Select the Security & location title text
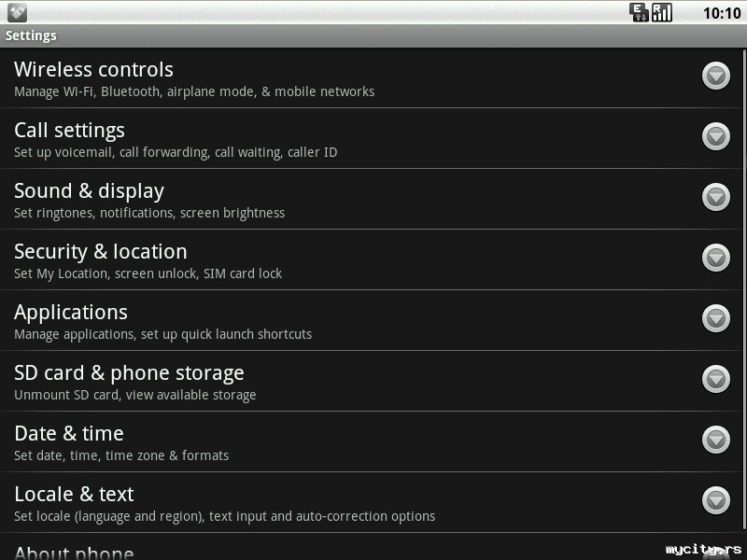Viewport: 747px width, 560px height. point(101,252)
